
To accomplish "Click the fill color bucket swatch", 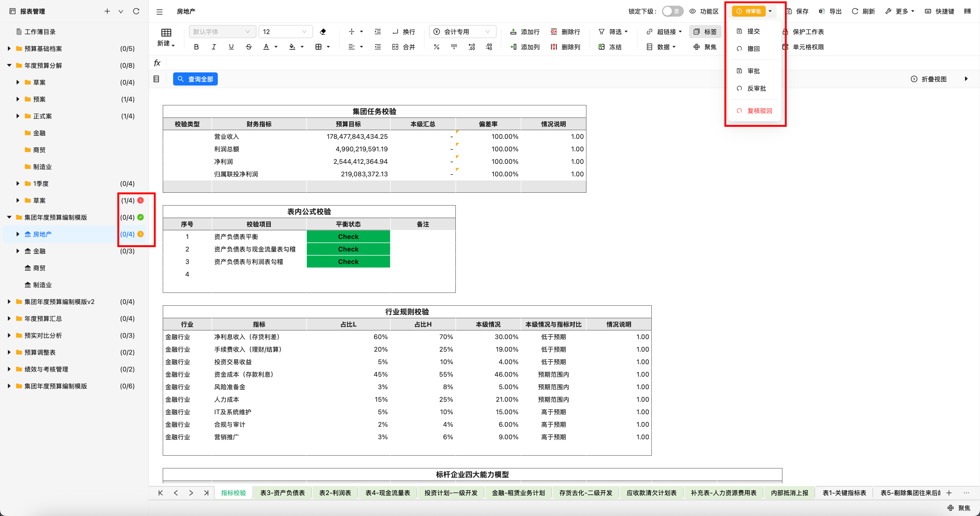I will 292,47.
